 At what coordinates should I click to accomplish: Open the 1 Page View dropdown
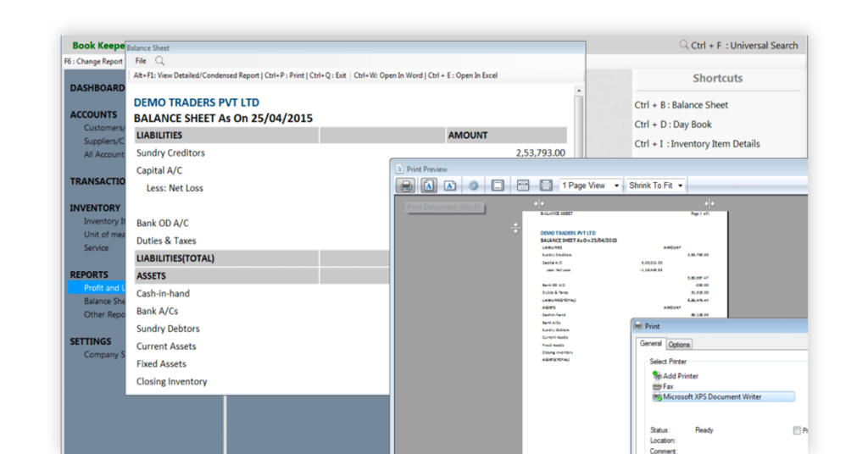591,185
